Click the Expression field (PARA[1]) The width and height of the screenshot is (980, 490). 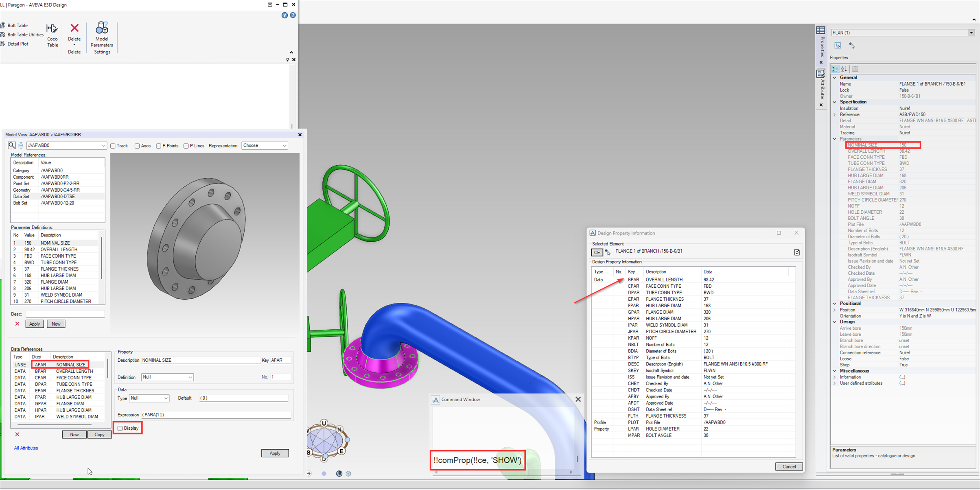click(x=216, y=415)
